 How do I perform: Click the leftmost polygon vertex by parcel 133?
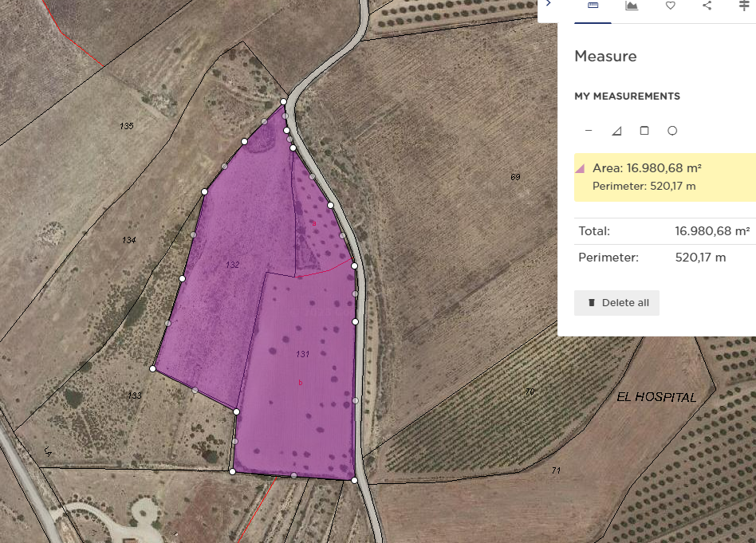[x=153, y=368]
